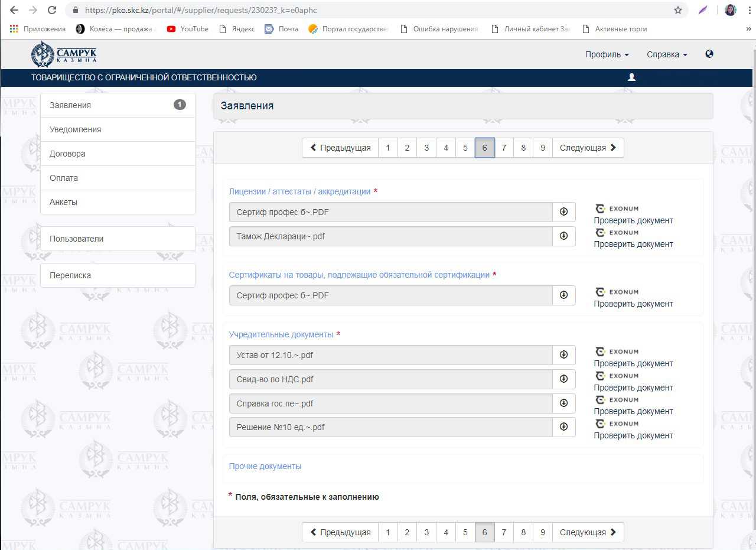Download the Тамож Декларации pdf file

pos(563,236)
